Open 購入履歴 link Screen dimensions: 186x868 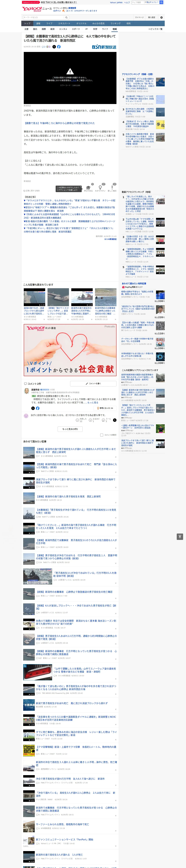coord(152,18)
